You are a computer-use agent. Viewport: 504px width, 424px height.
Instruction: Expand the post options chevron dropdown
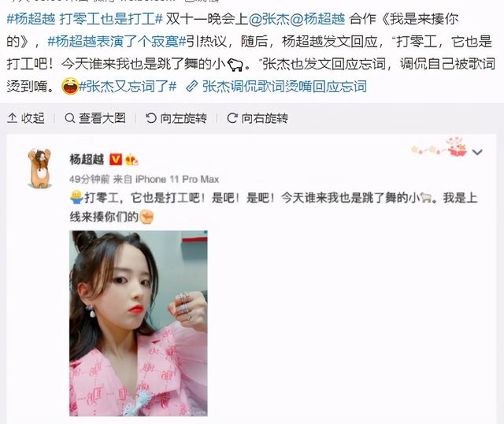pyautogui.click(x=477, y=152)
